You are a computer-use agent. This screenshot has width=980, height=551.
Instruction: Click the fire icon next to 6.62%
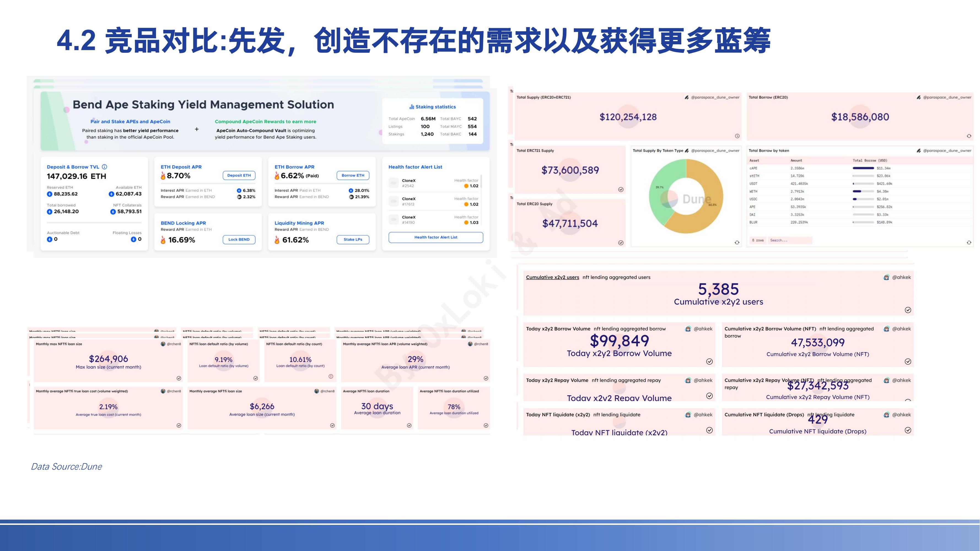[x=277, y=176]
